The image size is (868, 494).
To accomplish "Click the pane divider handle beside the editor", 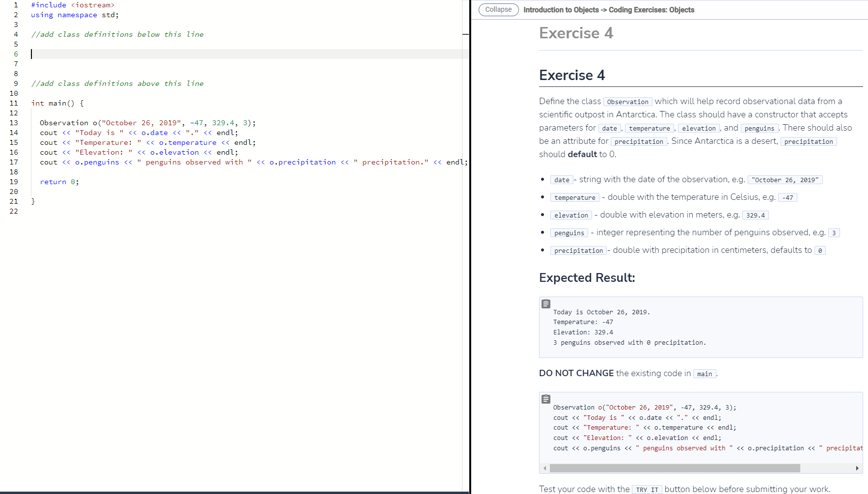I will pyautogui.click(x=465, y=35).
